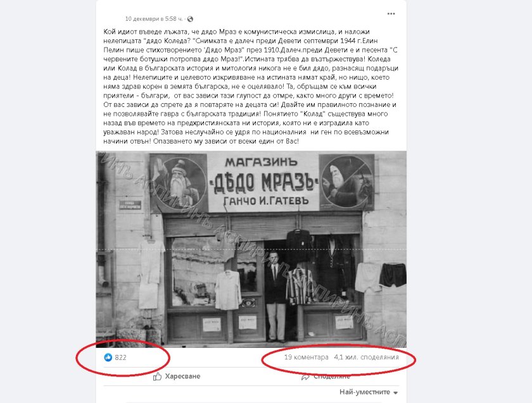Open the Най-уместните comment sort dropdown
The width and height of the screenshot is (532, 403).
pos(369,392)
